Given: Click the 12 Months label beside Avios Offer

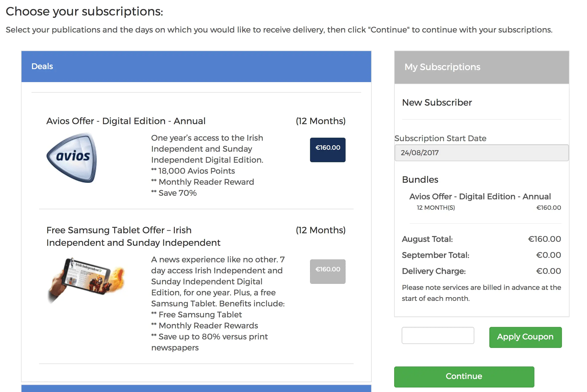Looking at the screenshot, I should click(x=320, y=121).
